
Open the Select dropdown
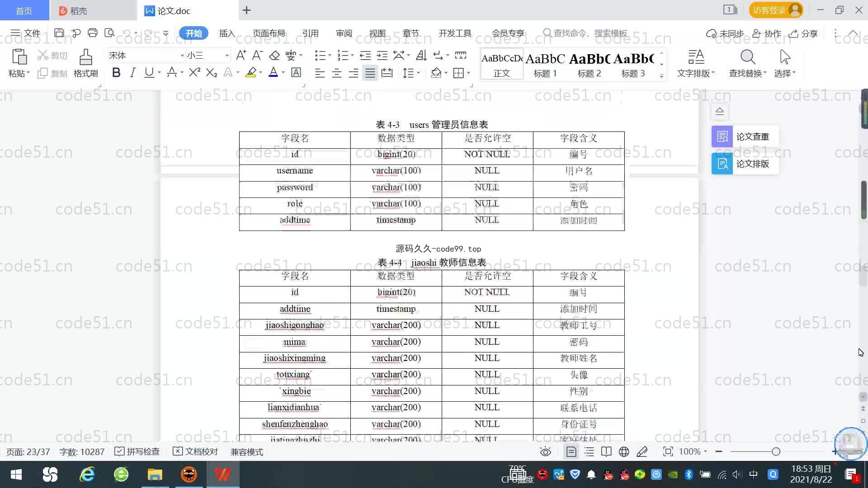pyautogui.click(x=785, y=73)
